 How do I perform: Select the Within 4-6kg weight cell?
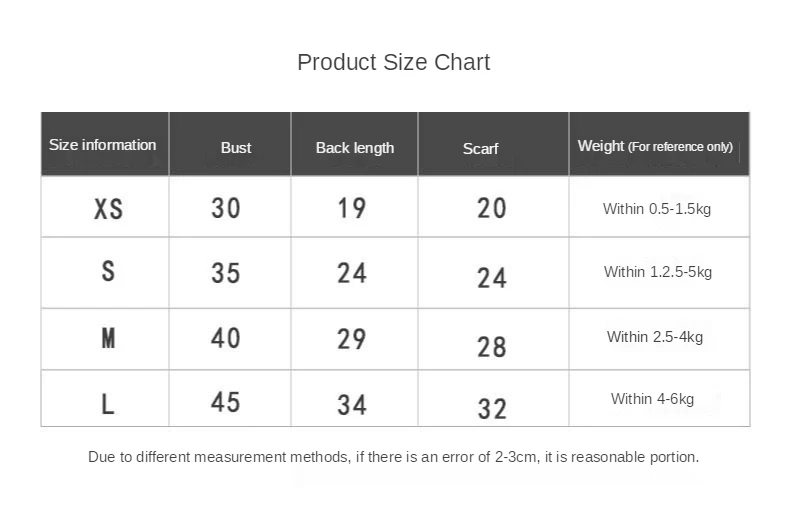click(653, 399)
